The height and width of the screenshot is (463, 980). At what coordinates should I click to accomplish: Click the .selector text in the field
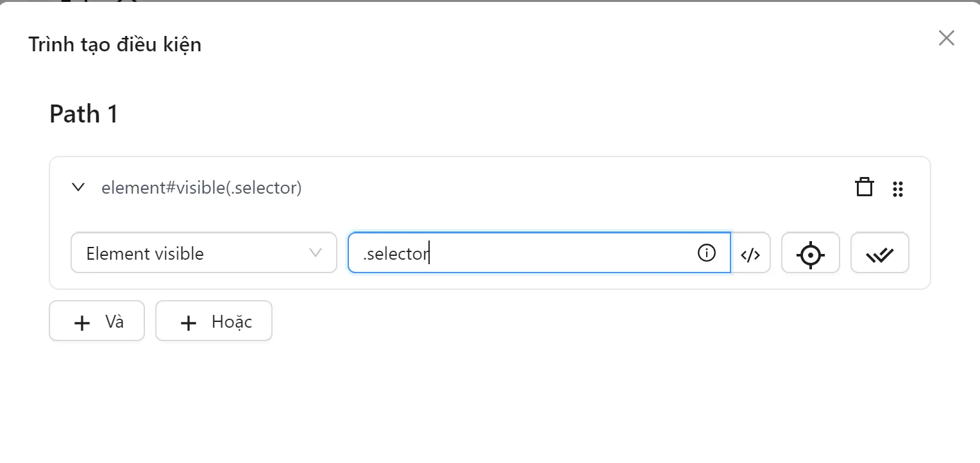395,254
